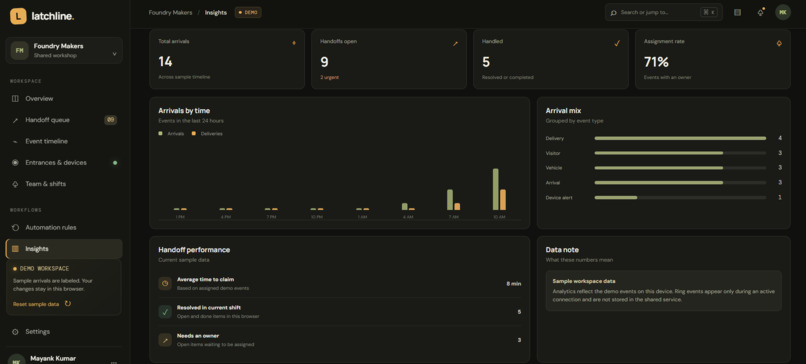
Task: Click the Event timeline icon in sidebar
Action: (x=15, y=141)
